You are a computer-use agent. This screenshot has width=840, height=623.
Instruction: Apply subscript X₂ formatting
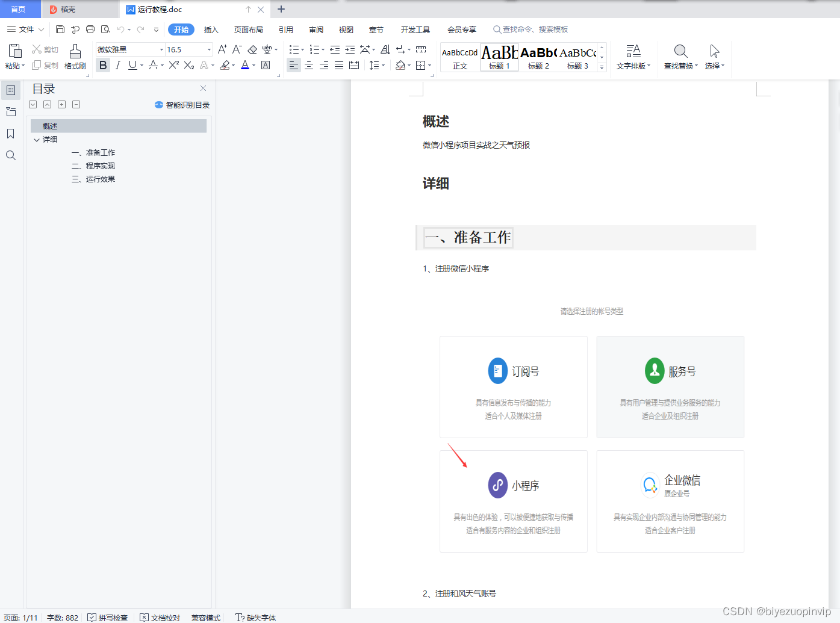click(x=189, y=65)
